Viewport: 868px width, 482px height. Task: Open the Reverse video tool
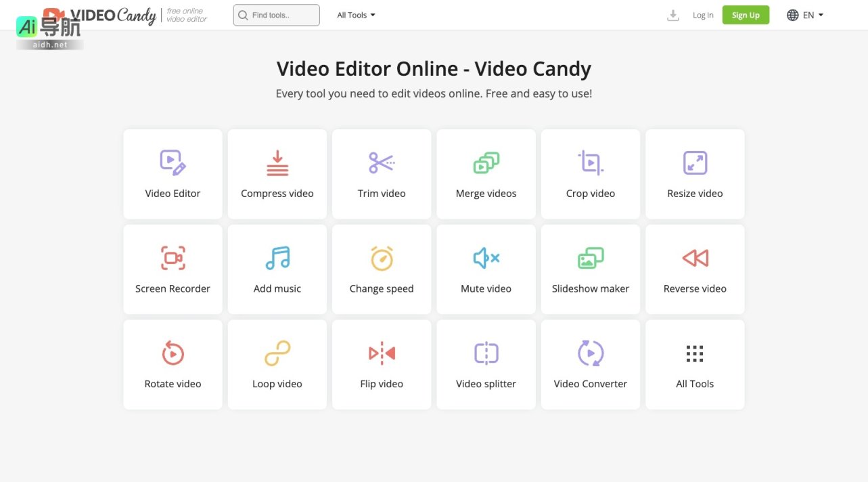point(695,269)
